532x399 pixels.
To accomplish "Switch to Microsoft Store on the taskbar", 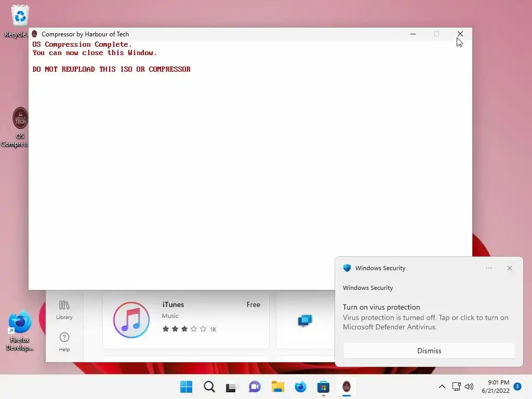I will [x=323, y=387].
